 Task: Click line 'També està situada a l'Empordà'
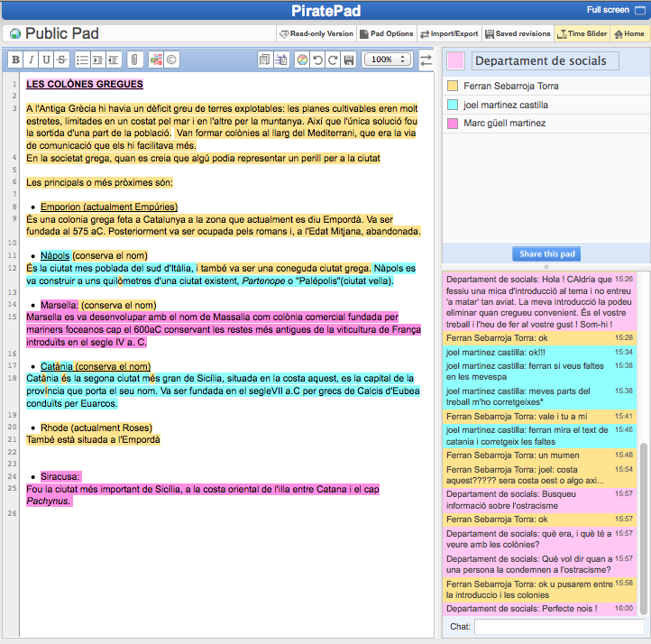tap(93, 440)
